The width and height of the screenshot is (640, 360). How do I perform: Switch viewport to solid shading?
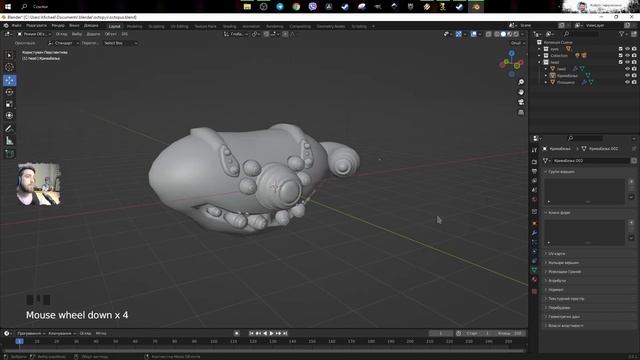click(x=503, y=34)
